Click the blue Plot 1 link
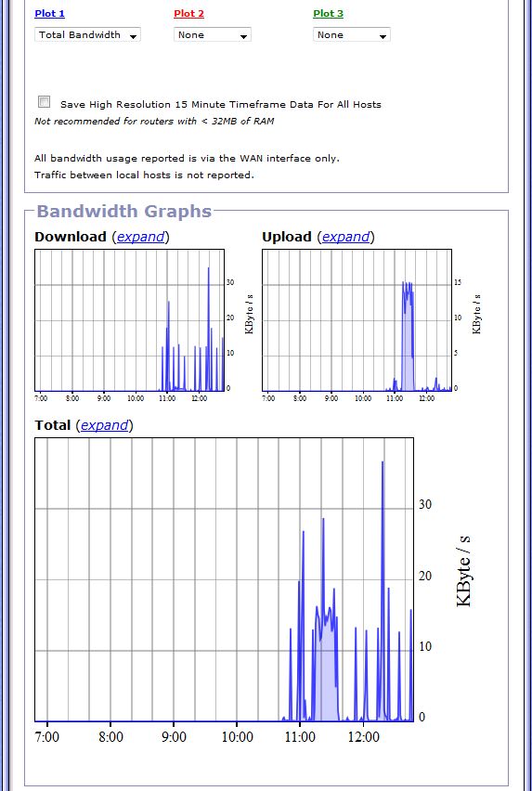 [x=49, y=14]
